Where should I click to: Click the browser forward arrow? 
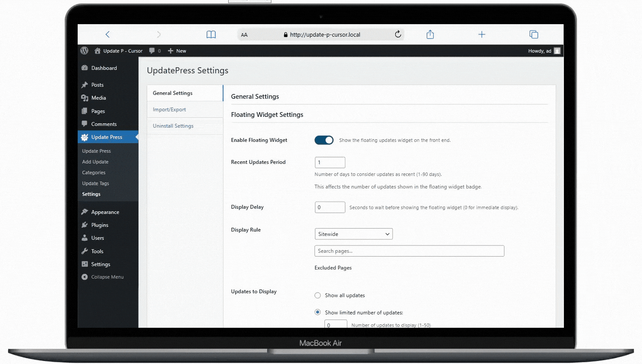159,35
